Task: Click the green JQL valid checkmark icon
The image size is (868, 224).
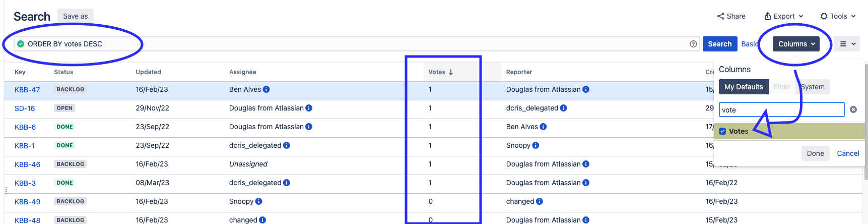Action: [x=21, y=44]
